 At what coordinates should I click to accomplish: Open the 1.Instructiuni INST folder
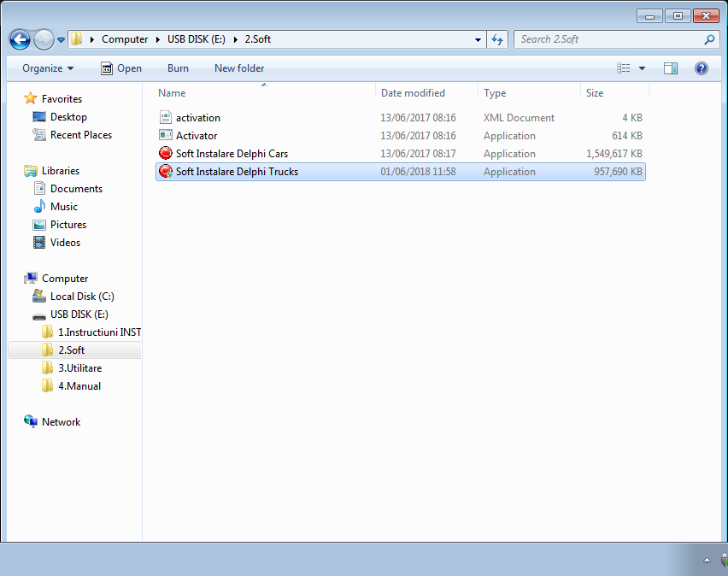click(99, 332)
